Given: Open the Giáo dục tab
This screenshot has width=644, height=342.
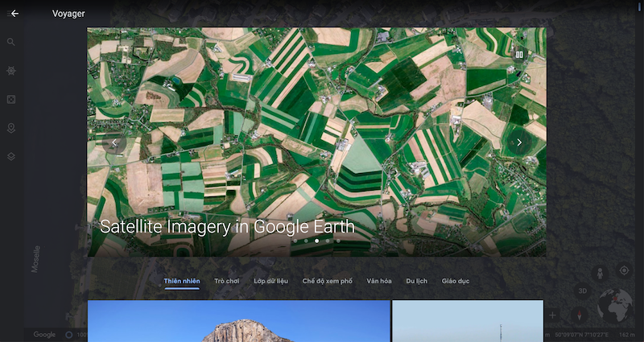Looking at the screenshot, I should click(x=455, y=281).
